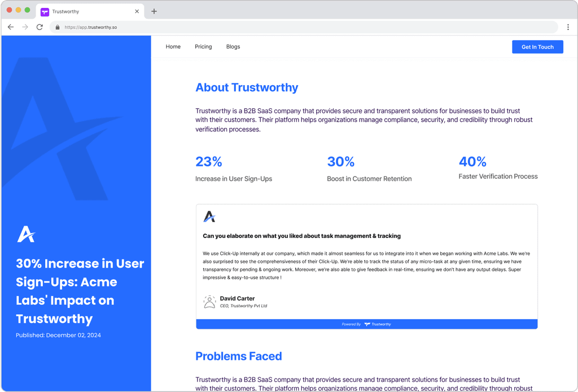This screenshot has height=392, width=578.
Task: Click the task management question heading
Action: (301, 236)
